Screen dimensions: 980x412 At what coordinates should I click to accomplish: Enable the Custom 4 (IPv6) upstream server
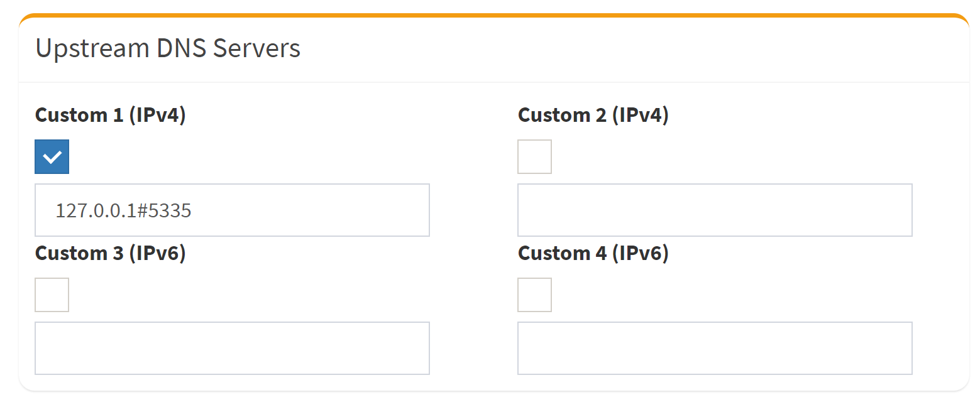coord(534,295)
